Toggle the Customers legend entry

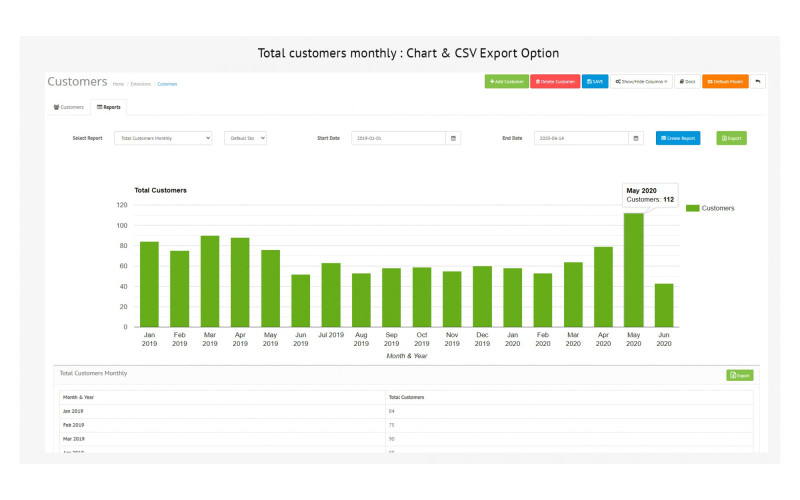[710, 208]
